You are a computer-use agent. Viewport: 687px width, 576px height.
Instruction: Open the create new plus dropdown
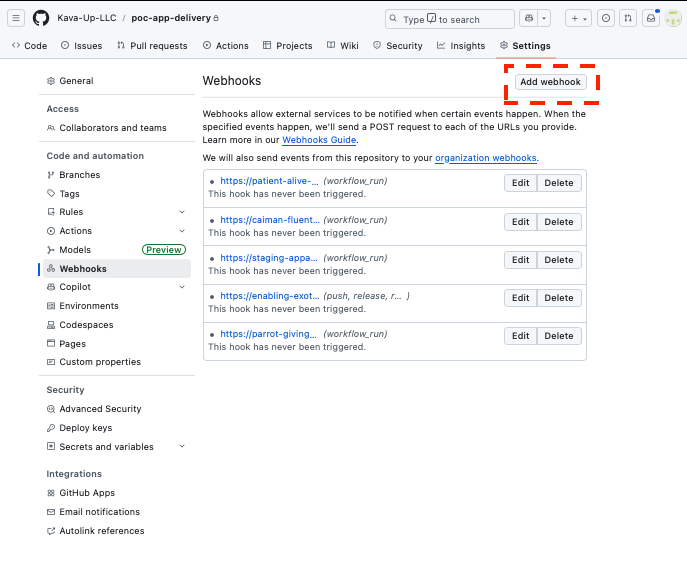tap(577, 18)
